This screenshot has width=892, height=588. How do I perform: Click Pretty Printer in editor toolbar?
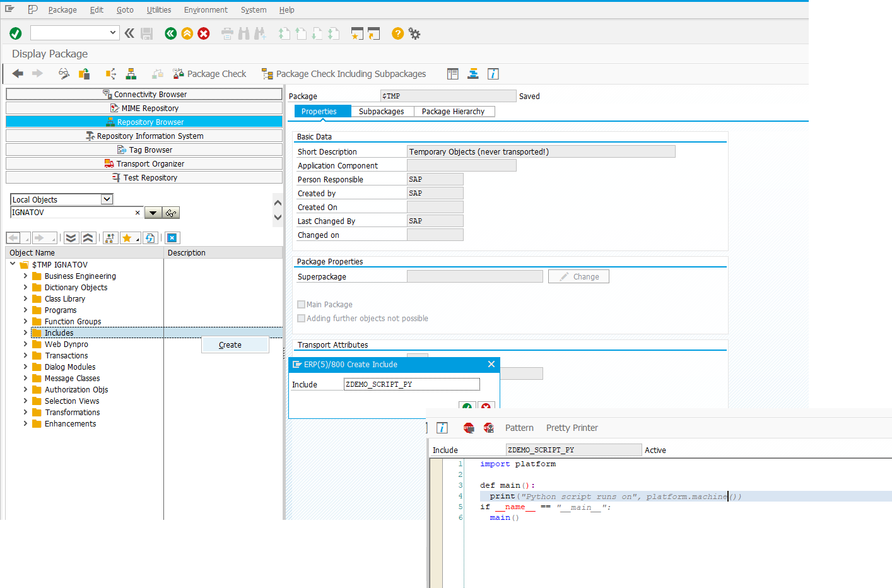coord(572,428)
